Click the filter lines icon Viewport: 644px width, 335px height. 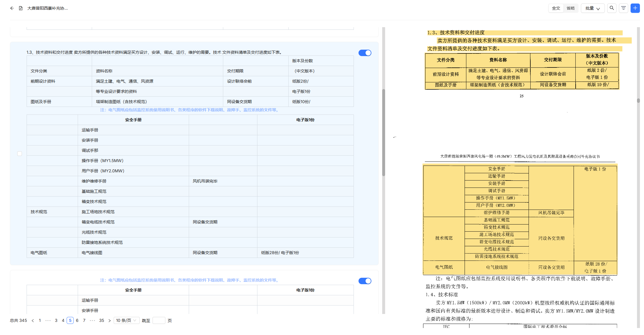pyautogui.click(x=623, y=8)
